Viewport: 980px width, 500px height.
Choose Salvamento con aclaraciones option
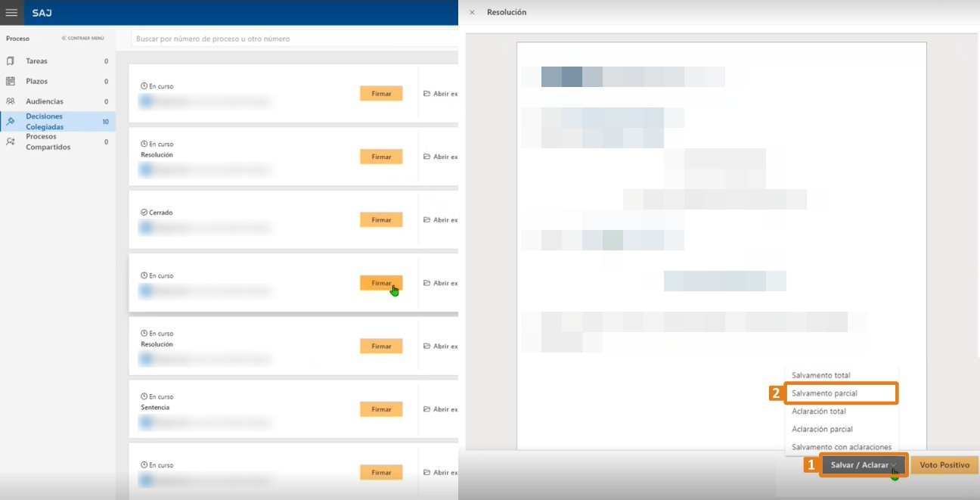842,447
